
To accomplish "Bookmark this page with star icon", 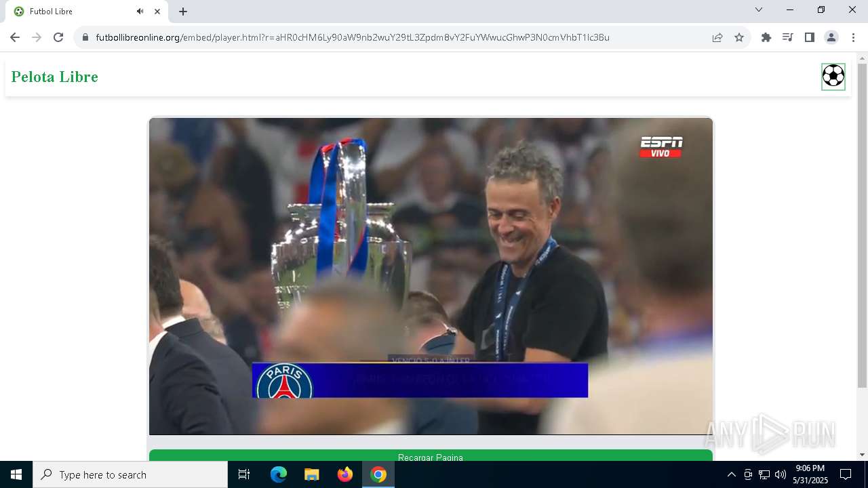I will (739, 37).
